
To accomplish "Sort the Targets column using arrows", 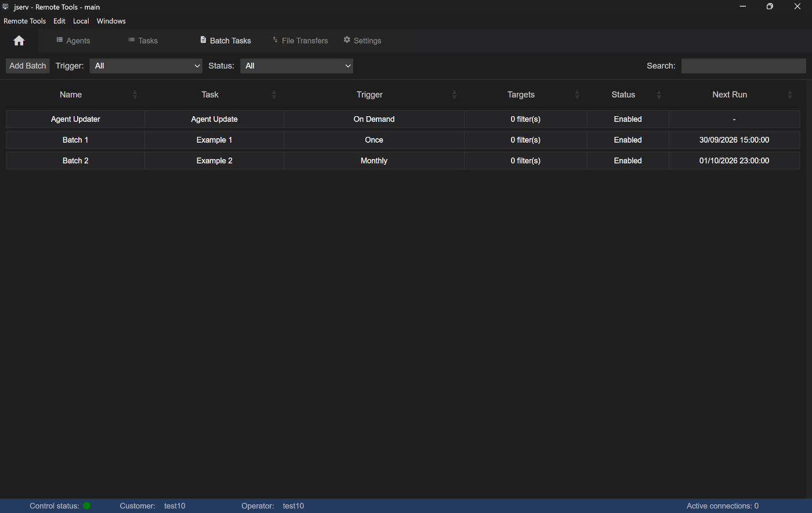I will pos(577,95).
